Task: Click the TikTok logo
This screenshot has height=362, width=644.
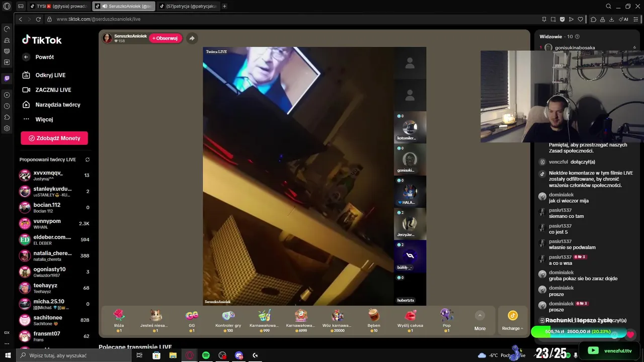Action: coord(42,40)
